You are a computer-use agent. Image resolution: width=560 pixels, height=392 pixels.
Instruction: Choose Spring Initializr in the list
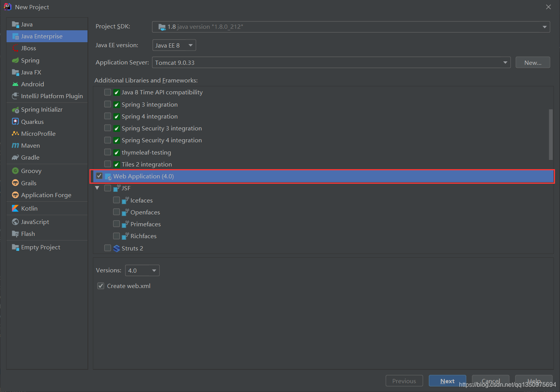click(47, 110)
